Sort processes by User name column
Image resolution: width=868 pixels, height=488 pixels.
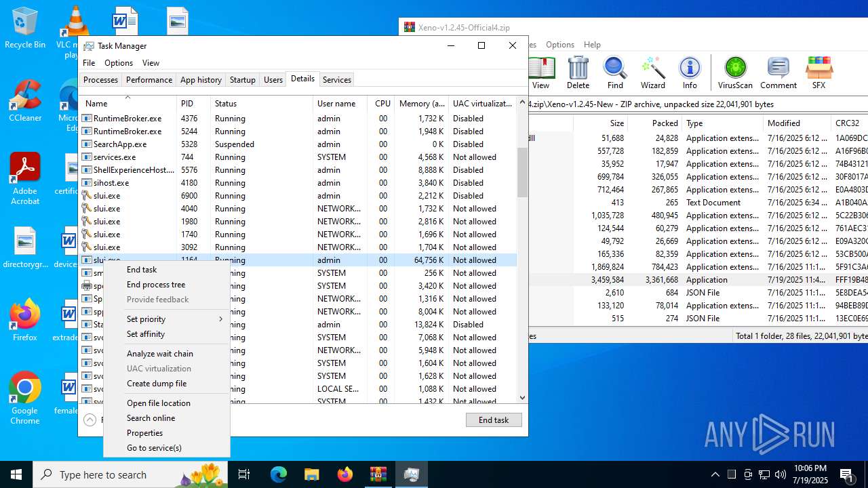[x=340, y=104]
